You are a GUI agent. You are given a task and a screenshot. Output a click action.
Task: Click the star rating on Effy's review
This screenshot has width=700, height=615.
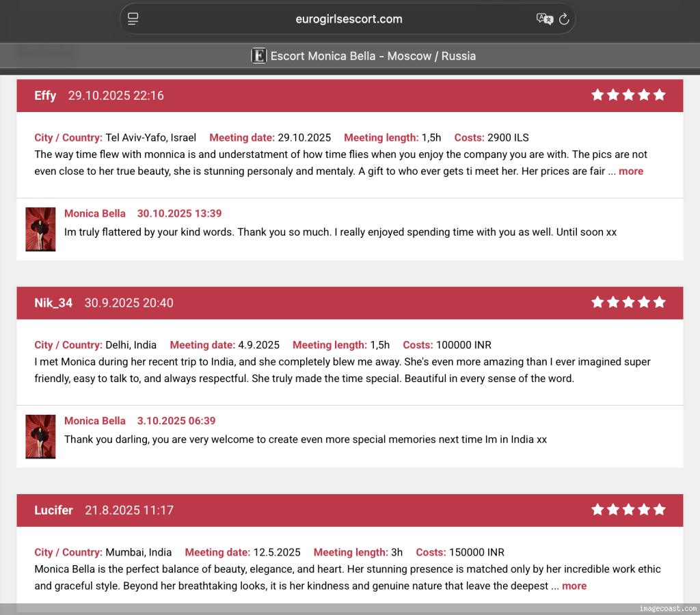[628, 95]
